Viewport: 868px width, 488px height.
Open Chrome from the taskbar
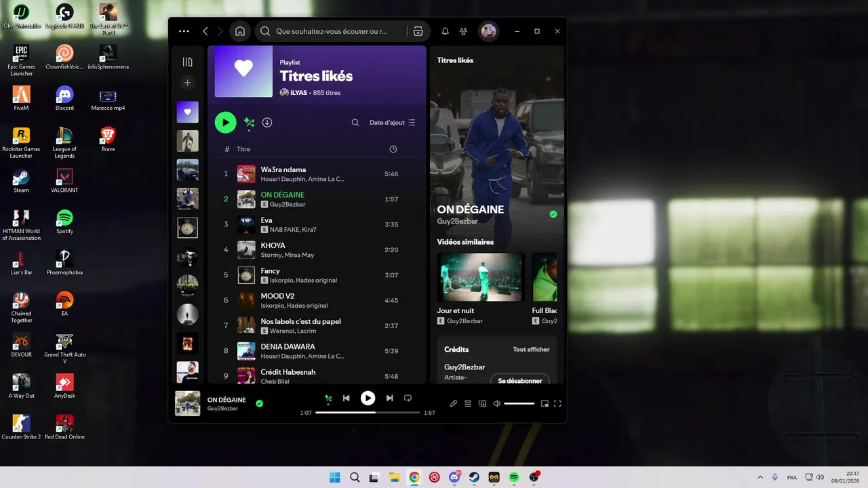(414, 477)
